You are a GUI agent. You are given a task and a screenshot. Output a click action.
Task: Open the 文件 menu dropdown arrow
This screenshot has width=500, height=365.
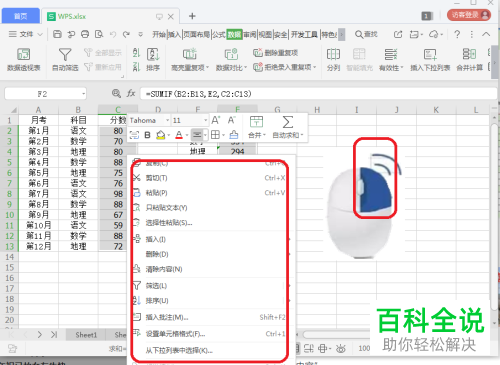point(40,34)
